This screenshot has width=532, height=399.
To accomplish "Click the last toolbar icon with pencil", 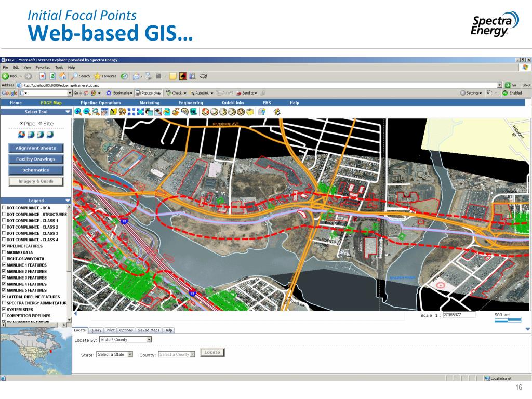I will click(x=276, y=112).
